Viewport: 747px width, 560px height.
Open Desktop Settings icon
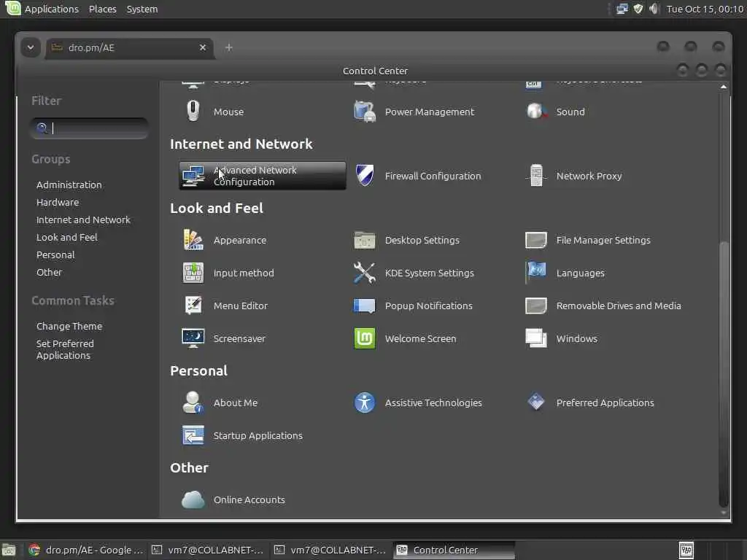pyautogui.click(x=365, y=240)
